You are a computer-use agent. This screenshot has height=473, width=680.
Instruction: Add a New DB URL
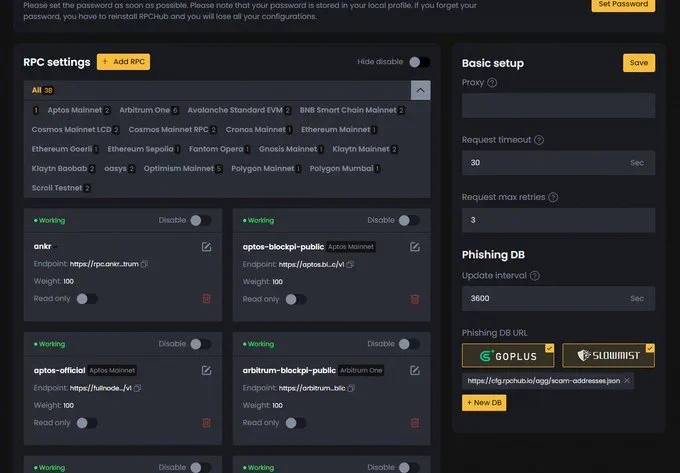(x=484, y=403)
